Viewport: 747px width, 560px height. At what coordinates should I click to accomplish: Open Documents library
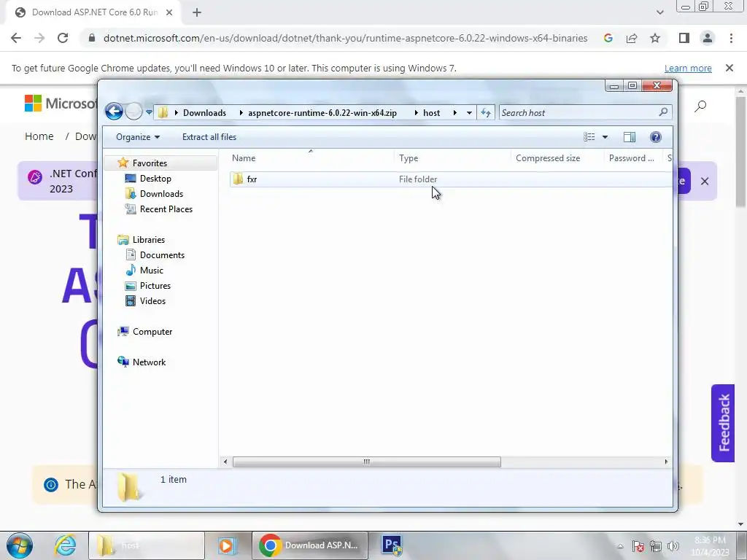pos(162,255)
